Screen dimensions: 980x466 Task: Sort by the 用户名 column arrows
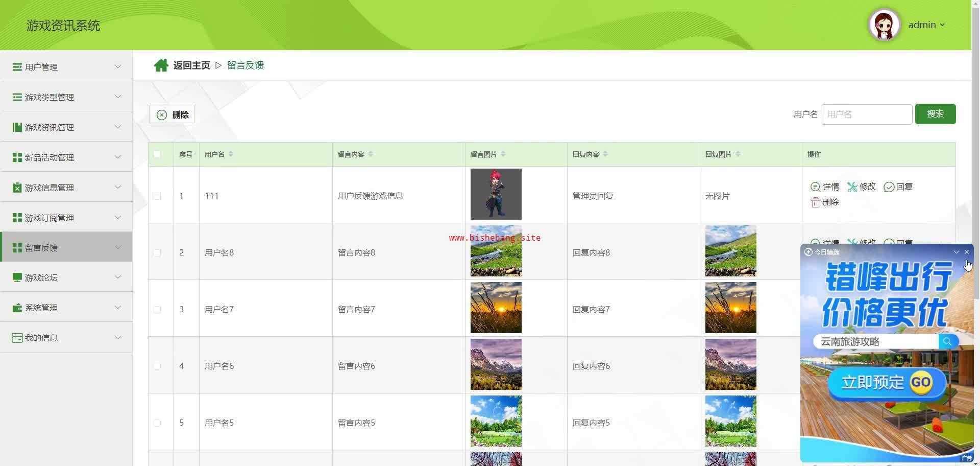tap(231, 154)
